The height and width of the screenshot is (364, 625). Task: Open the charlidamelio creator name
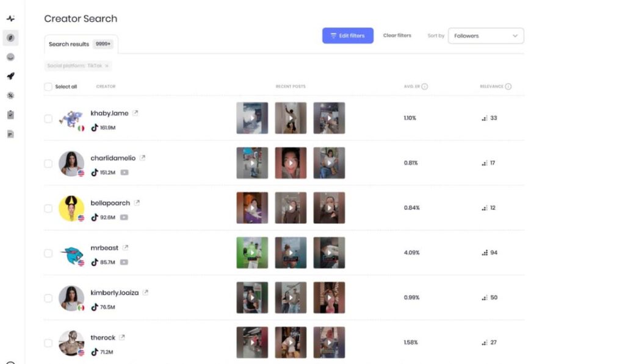pos(113,158)
